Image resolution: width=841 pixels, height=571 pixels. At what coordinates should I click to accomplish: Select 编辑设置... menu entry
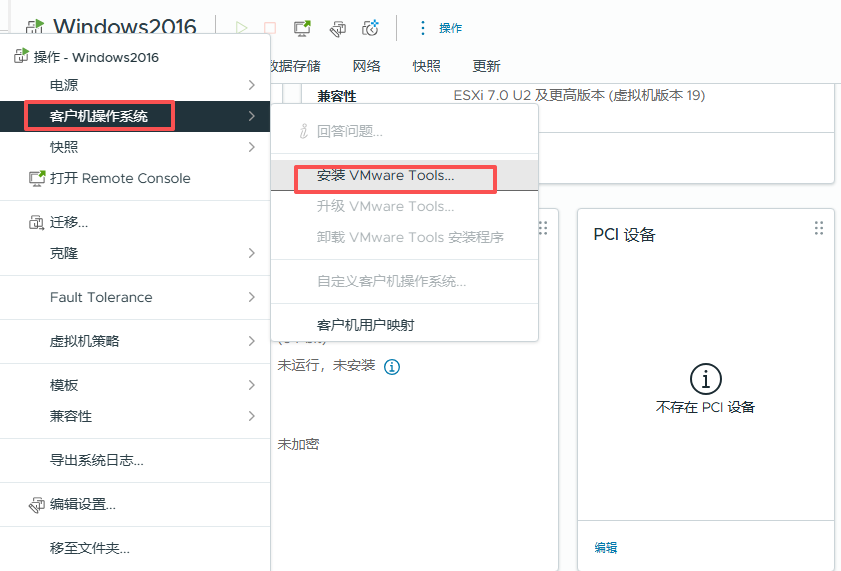pos(135,504)
